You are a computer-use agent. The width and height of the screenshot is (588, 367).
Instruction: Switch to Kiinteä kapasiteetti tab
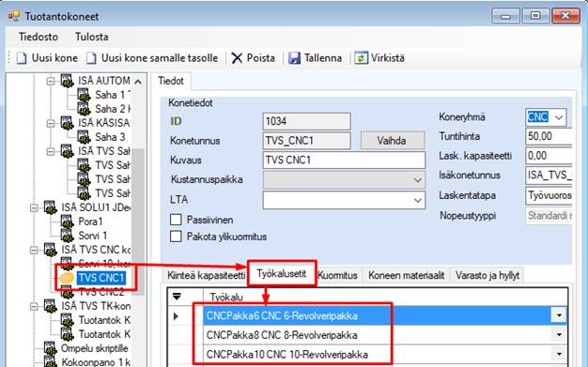coord(207,276)
